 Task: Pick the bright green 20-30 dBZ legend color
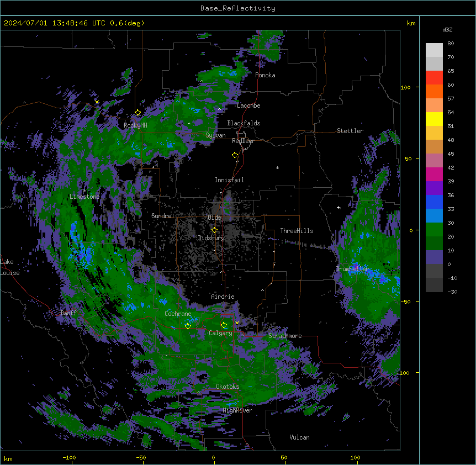click(x=434, y=230)
